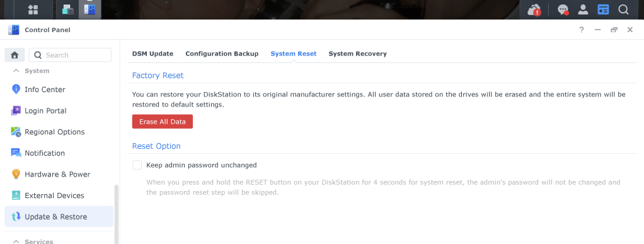Viewport: 644px width, 244px height.
Task: Open Hardware & Power settings page
Action: (59, 174)
